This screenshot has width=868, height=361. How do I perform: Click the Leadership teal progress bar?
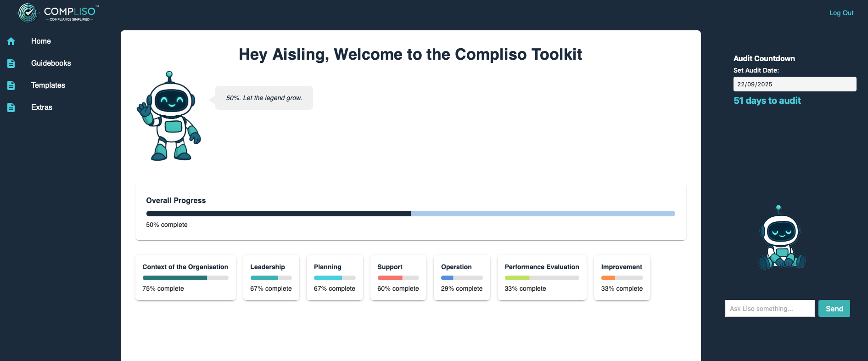click(x=271, y=278)
